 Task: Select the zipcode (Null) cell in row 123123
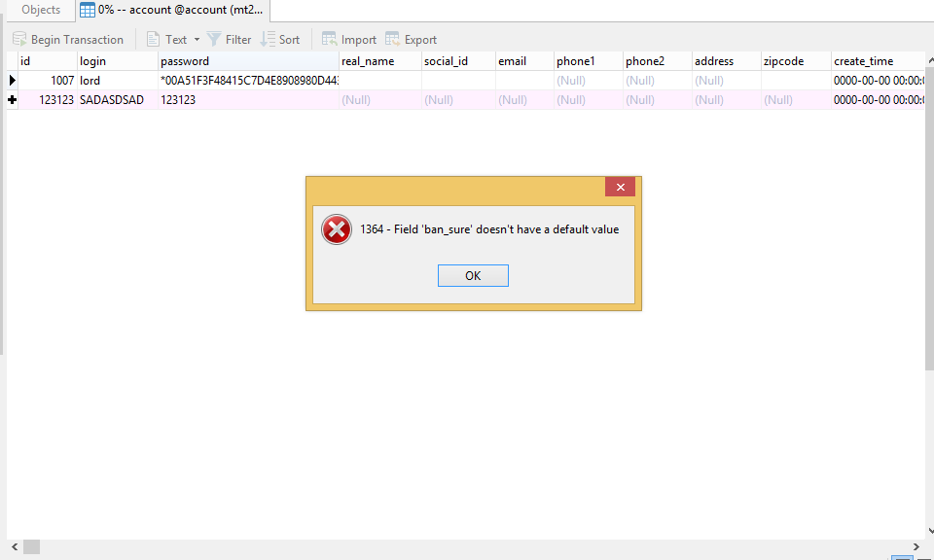797,100
